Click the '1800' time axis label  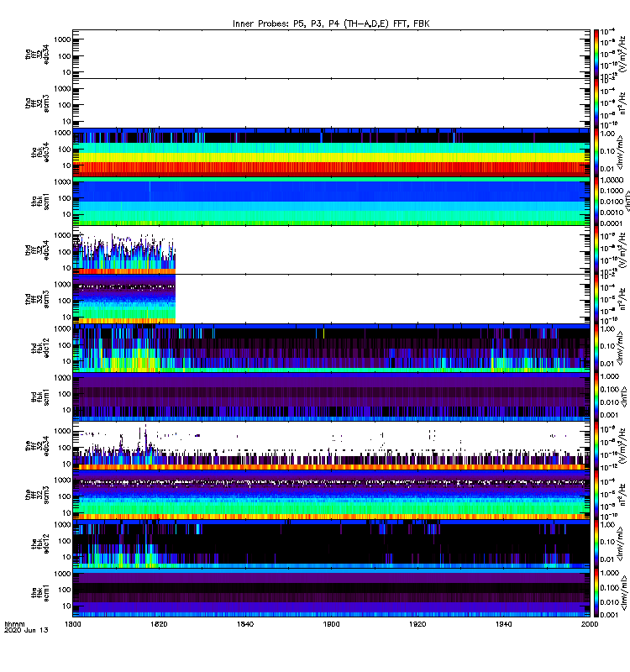73,624
